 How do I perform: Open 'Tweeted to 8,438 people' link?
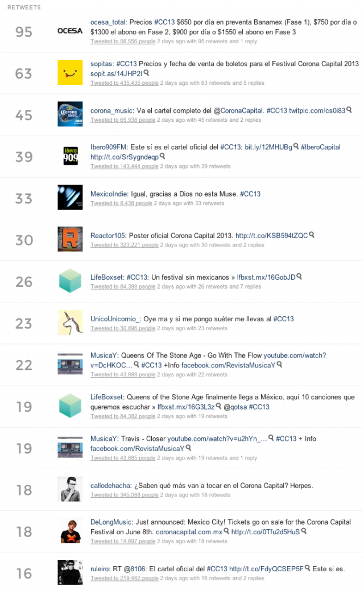(121, 203)
